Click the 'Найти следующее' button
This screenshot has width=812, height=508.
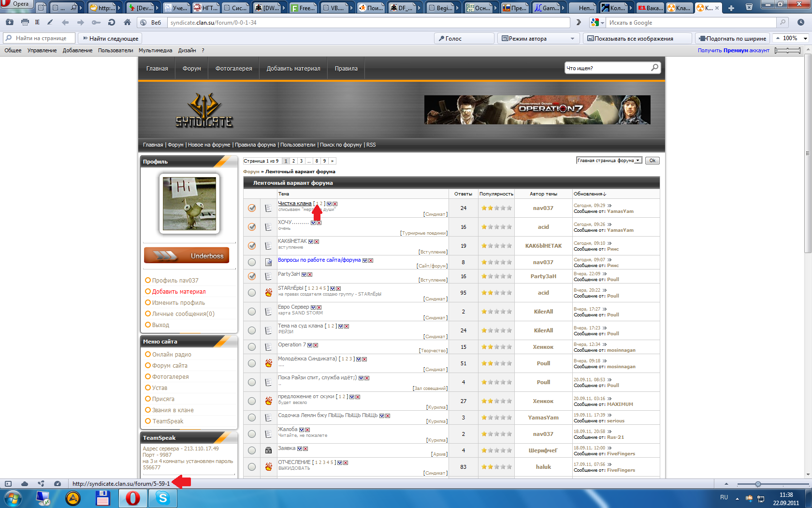(111, 38)
